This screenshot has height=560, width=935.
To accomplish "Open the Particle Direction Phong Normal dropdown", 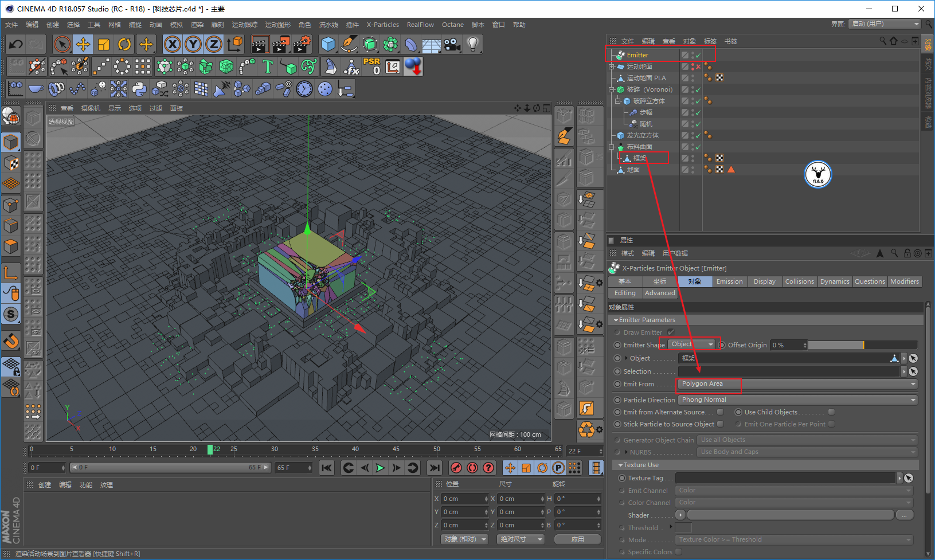I will click(798, 400).
